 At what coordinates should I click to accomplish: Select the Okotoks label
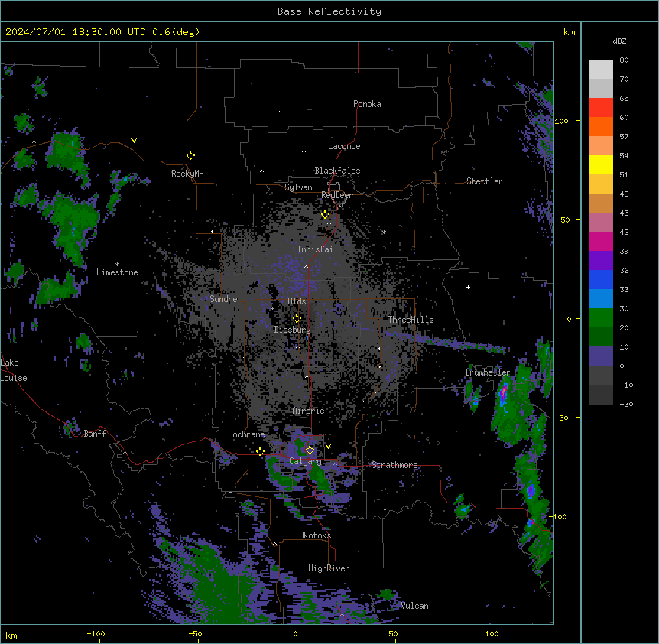(x=315, y=535)
